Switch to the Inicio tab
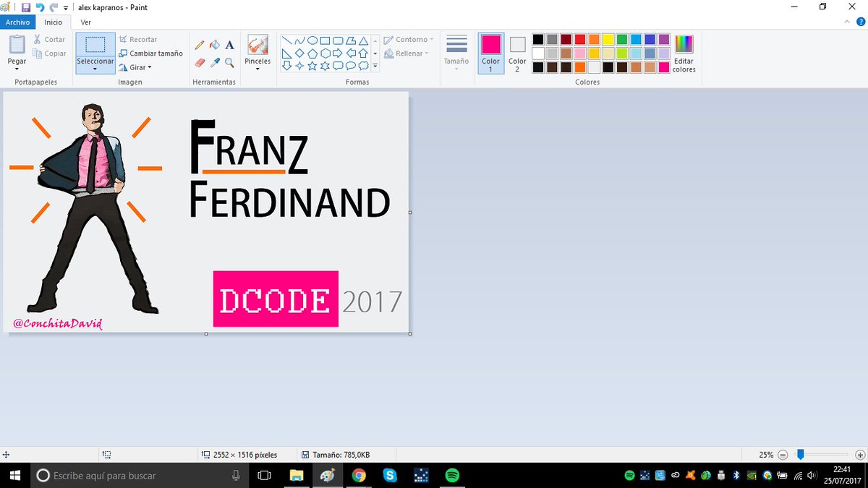This screenshot has width=868, height=488. click(54, 22)
